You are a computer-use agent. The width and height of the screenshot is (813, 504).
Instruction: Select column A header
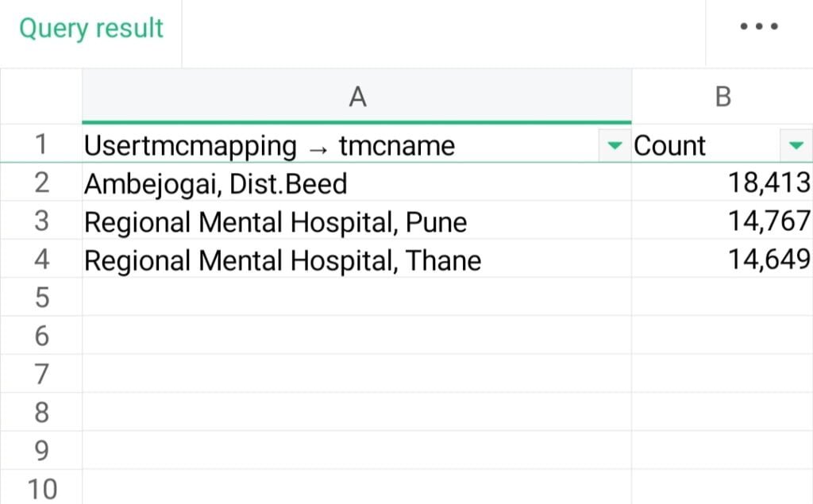[356, 97]
